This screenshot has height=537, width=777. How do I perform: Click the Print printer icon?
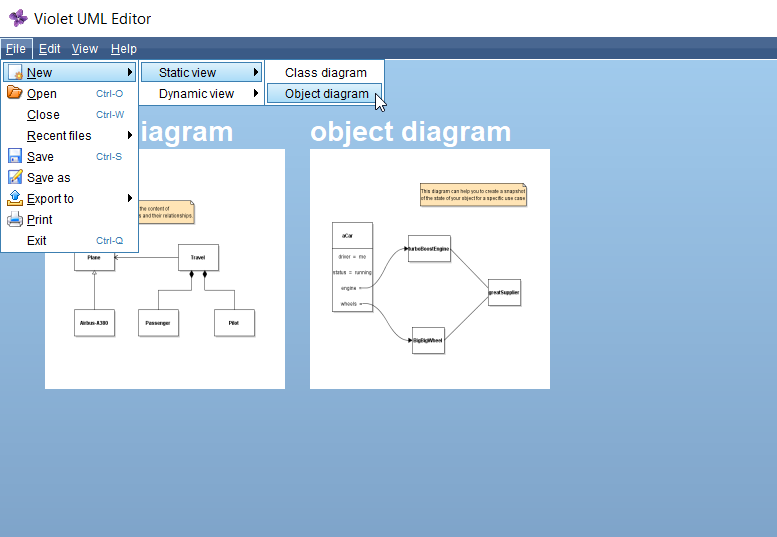click(x=15, y=219)
